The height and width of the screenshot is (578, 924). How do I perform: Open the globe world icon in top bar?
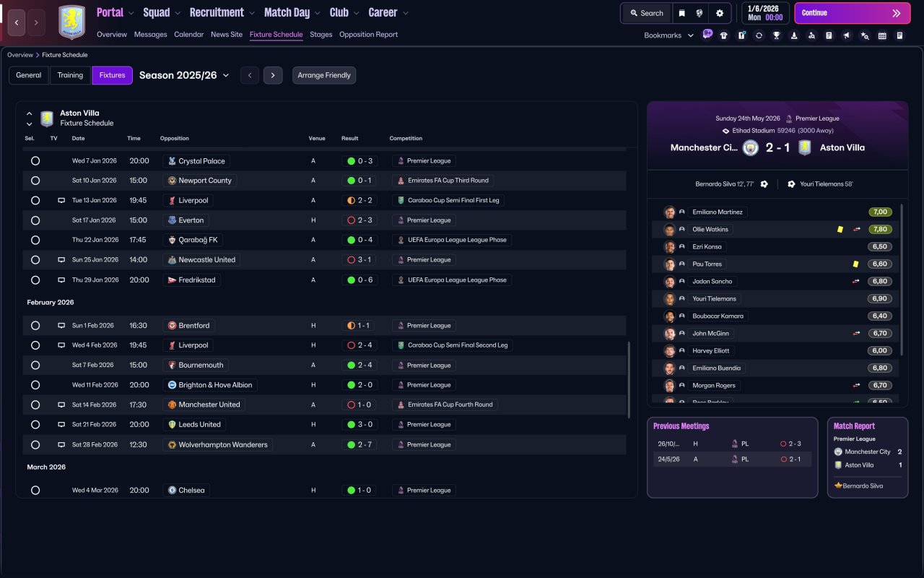(x=699, y=13)
